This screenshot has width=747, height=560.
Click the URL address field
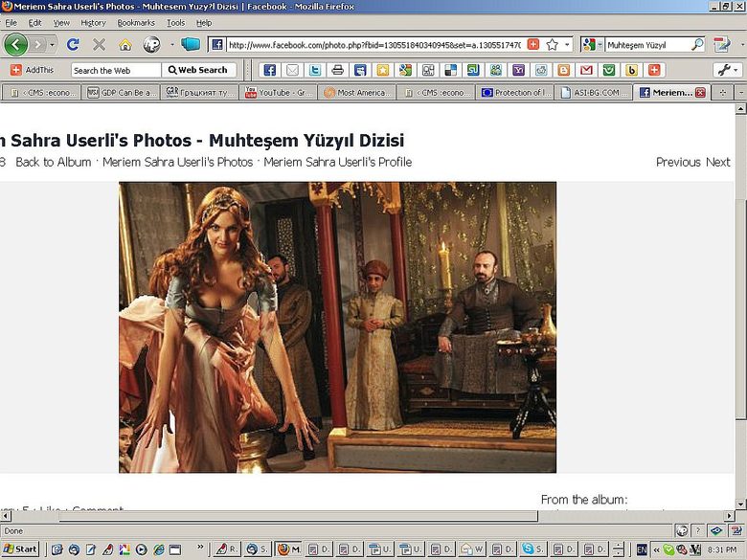374,45
